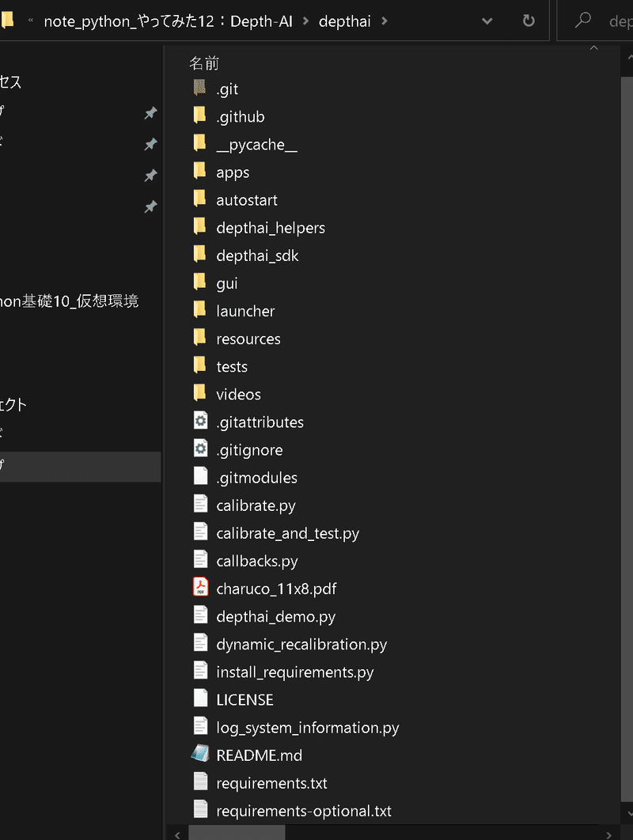633x840 pixels.
Task: Show hidden breadcrumb path via double chevron
Action: point(31,21)
